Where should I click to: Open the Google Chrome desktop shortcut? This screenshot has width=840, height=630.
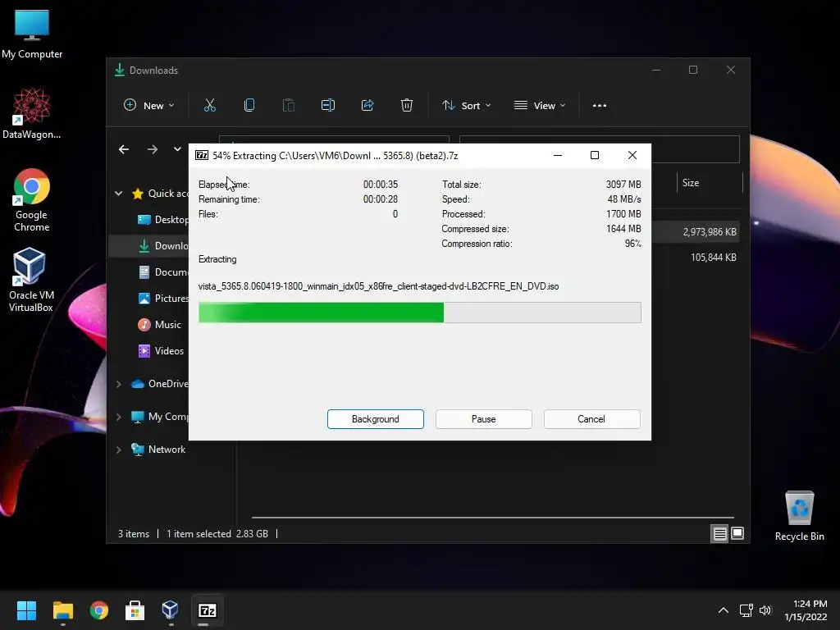point(32,200)
